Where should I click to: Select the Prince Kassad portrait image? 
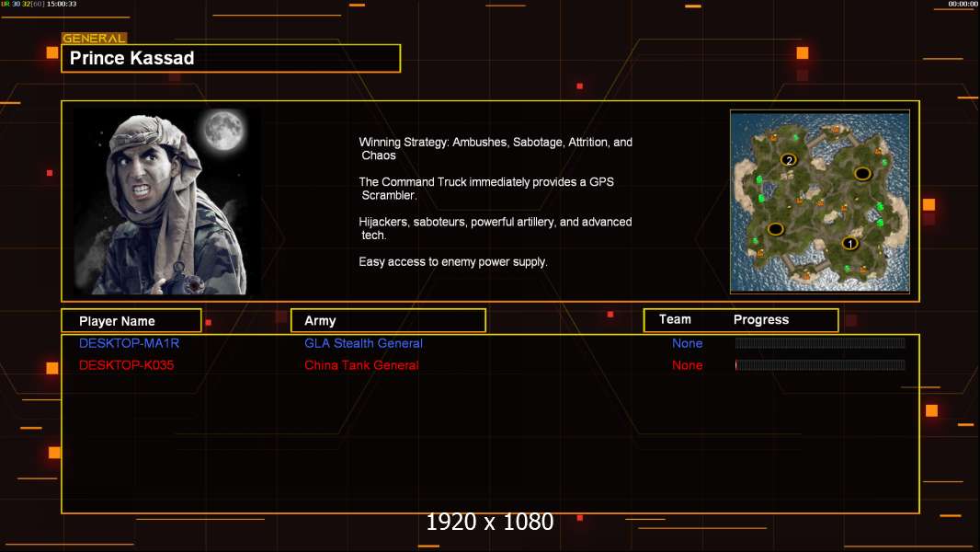click(x=167, y=201)
